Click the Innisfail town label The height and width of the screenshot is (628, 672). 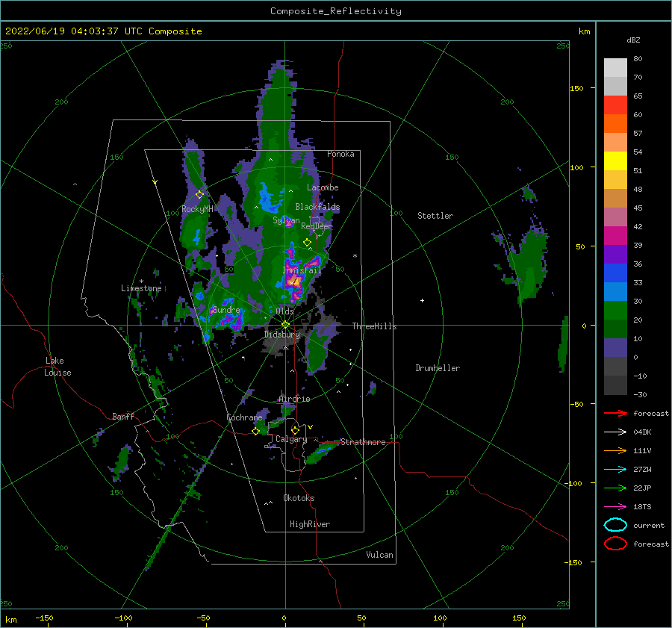click(x=302, y=270)
